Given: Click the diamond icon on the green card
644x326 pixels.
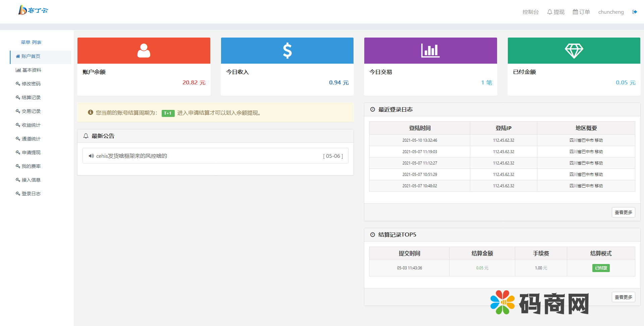Looking at the screenshot, I should tap(574, 51).
